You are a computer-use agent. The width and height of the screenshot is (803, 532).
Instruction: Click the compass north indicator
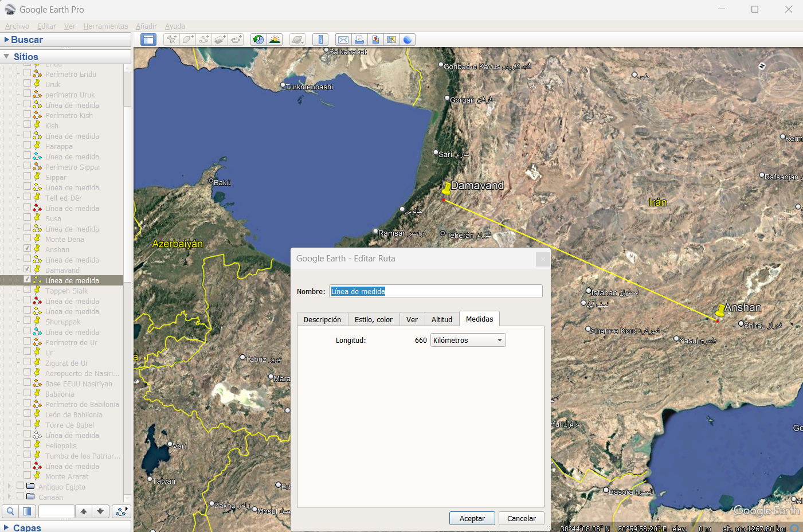point(762,66)
